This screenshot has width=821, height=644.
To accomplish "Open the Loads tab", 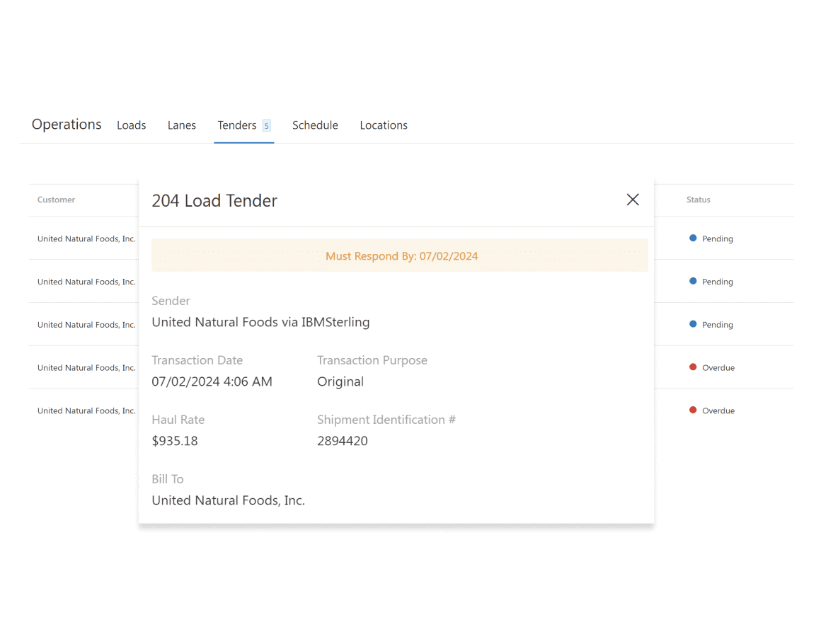I will [x=131, y=125].
